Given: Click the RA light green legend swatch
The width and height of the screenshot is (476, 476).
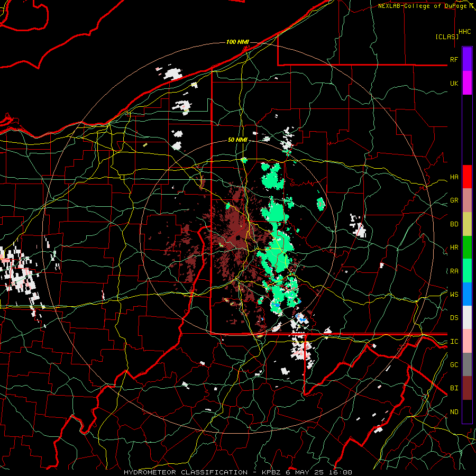Looking at the screenshot, I should pos(467,271).
